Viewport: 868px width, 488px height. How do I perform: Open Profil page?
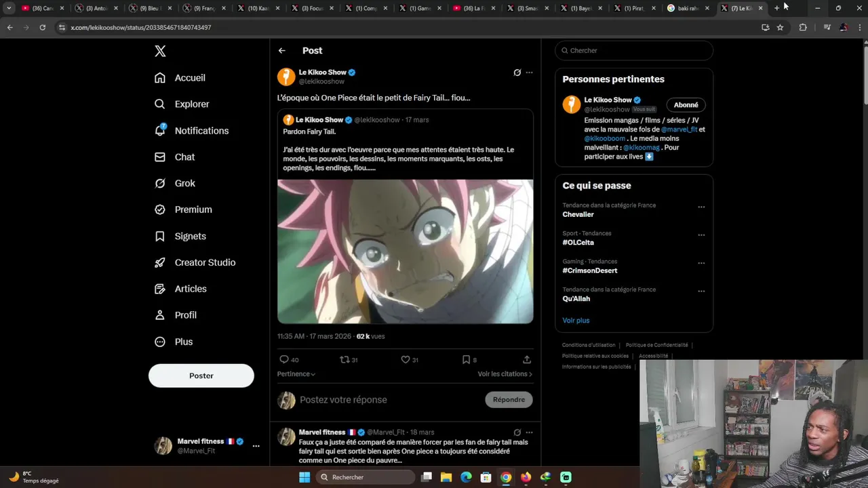(176, 316)
